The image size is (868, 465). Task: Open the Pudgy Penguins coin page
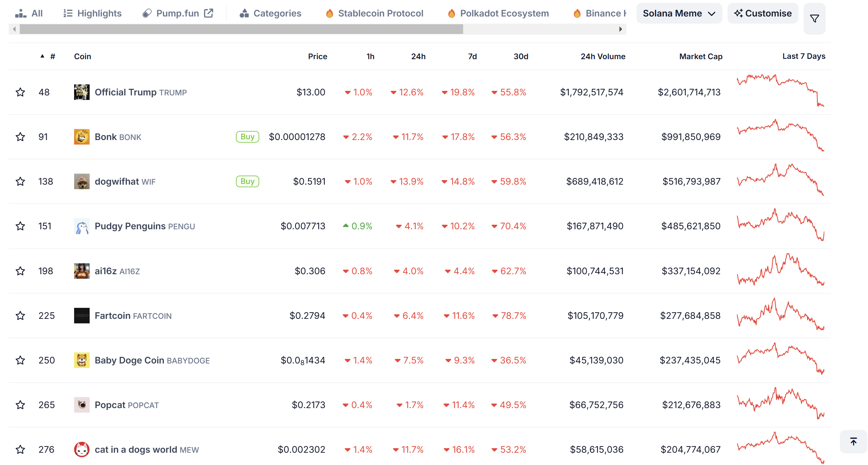pyautogui.click(x=145, y=226)
